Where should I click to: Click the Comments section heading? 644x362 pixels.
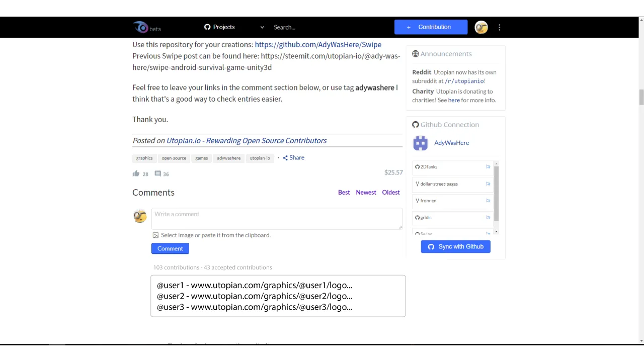tap(153, 193)
